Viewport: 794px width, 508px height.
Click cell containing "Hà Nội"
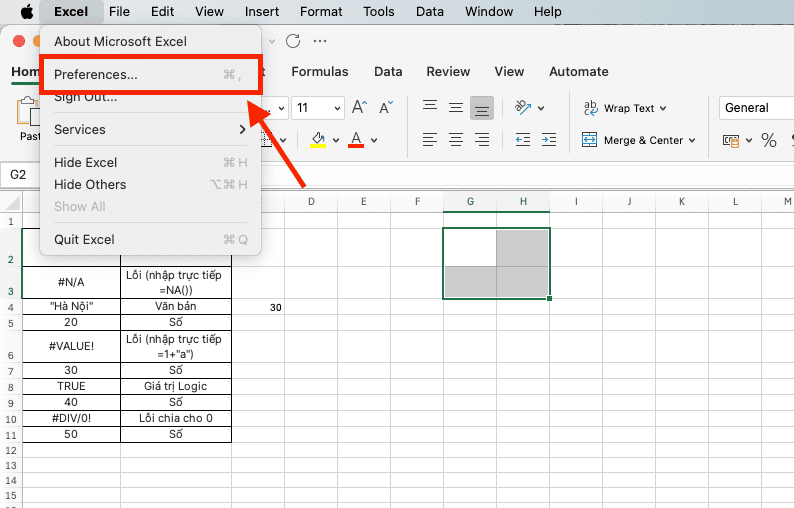pyautogui.click(x=71, y=306)
